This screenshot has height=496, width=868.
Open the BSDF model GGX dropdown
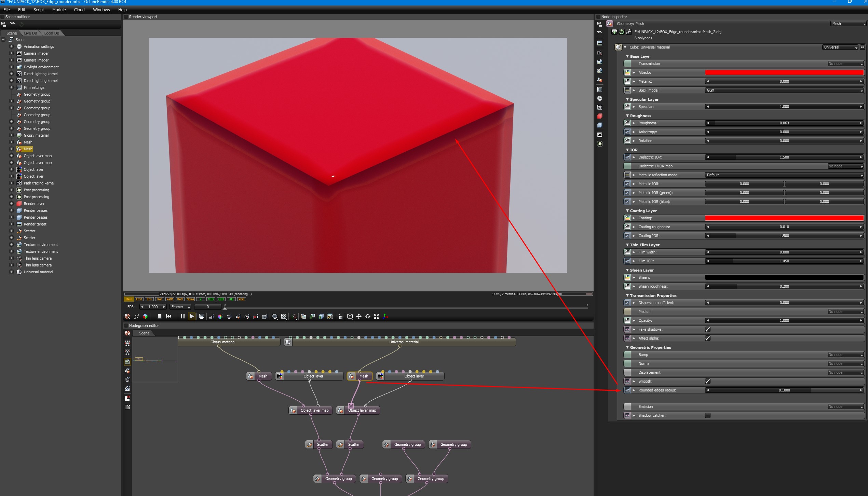784,90
